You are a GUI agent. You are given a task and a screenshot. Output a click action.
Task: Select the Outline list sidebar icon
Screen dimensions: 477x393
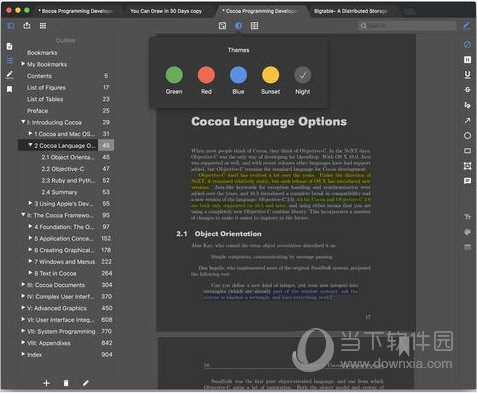point(10,60)
